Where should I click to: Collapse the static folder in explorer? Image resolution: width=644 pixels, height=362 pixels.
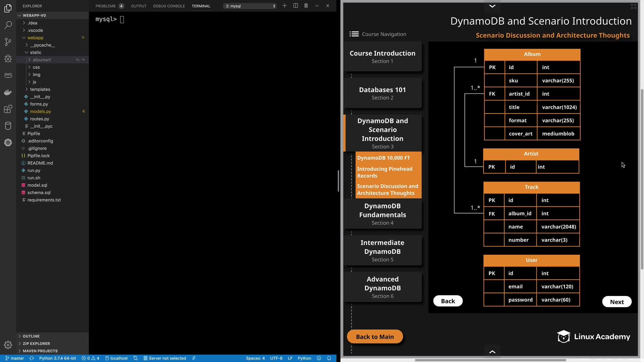coord(36,52)
